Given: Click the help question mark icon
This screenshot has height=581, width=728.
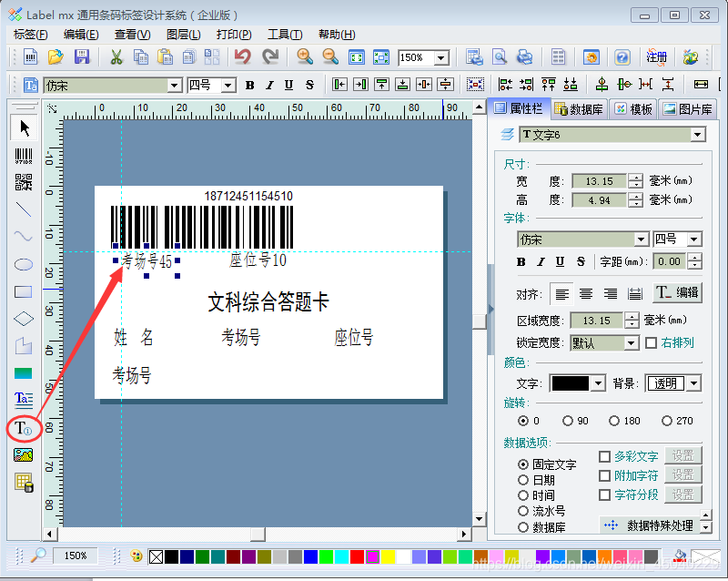Looking at the screenshot, I should coord(622,57).
